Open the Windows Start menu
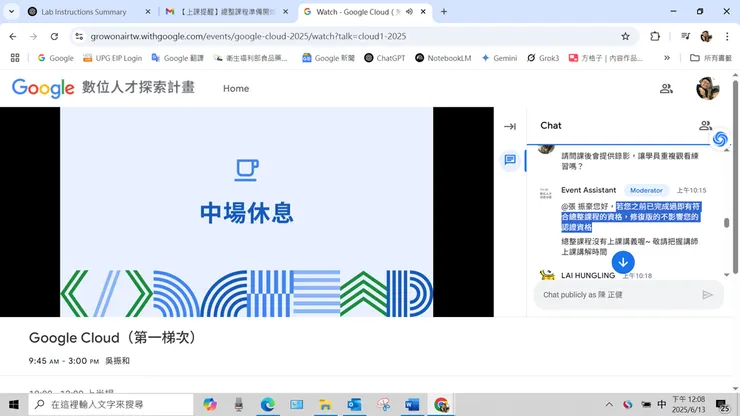Viewport: 740px width, 416px height. tap(14, 405)
